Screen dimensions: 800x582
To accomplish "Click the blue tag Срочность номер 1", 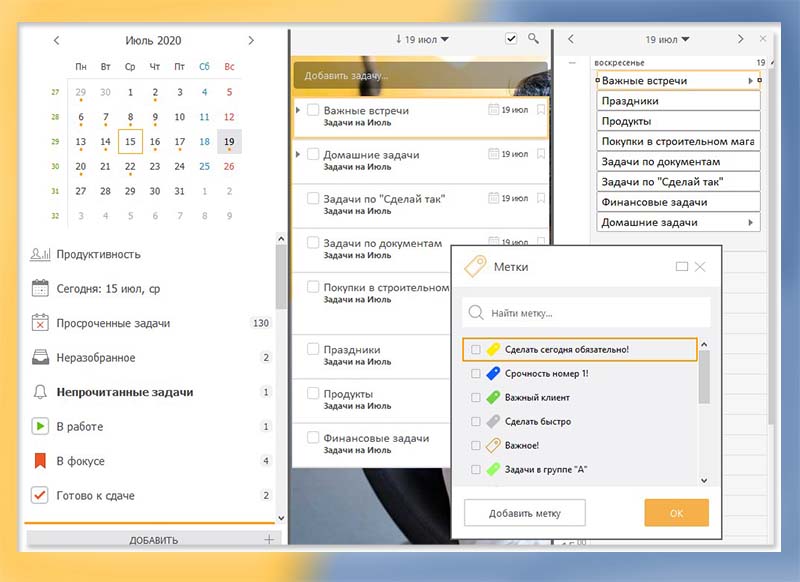I will point(493,373).
